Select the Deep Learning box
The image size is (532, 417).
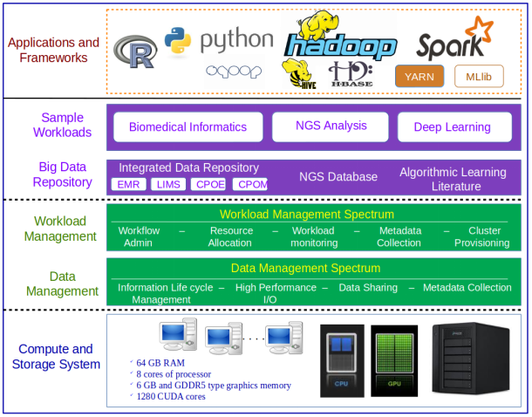pyautogui.click(x=454, y=126)
